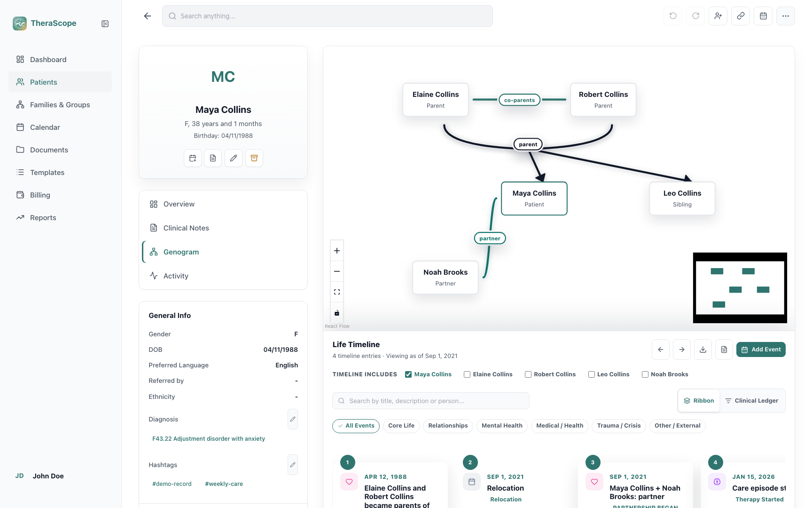Click the copy link icon in header
Viewport: 812px width, 508px height.
[x=741, y=16]
